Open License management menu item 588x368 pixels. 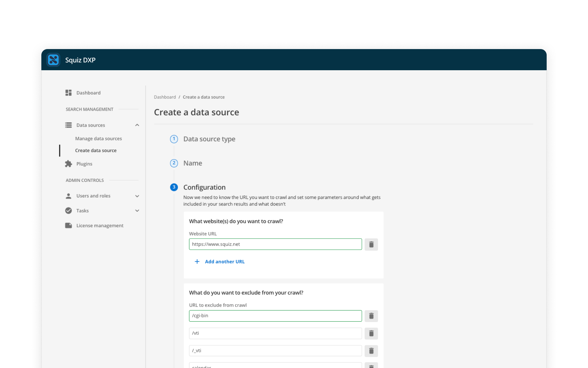(100, 225)
